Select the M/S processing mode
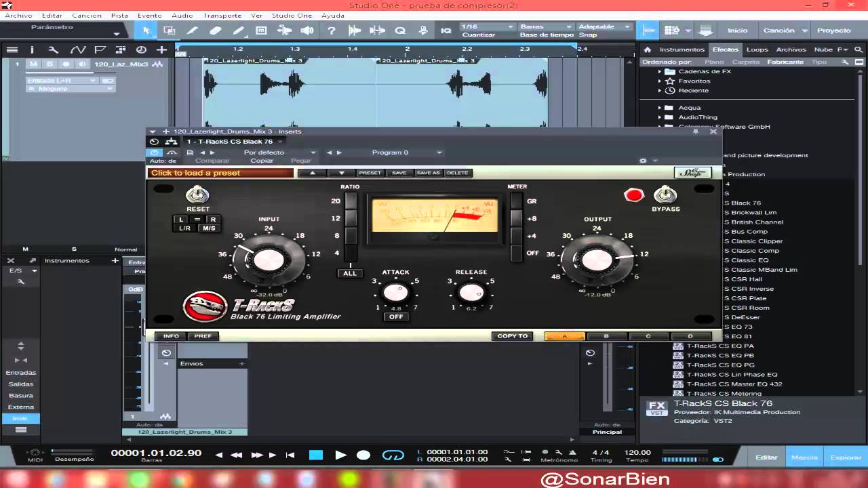The image size is (868, 488). pos(208,228)
